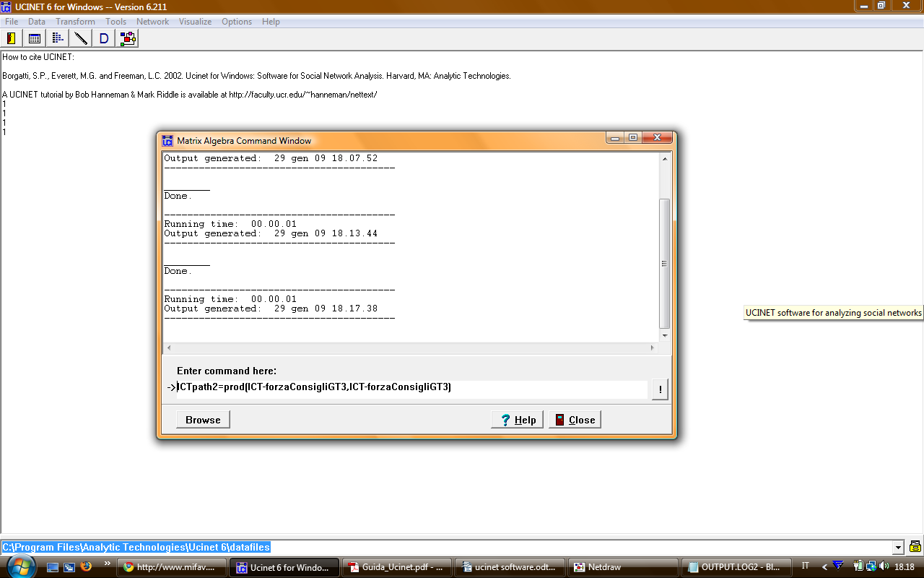
Task: Expand quick launch overflow chevron
Action: [x=108, y=564]
